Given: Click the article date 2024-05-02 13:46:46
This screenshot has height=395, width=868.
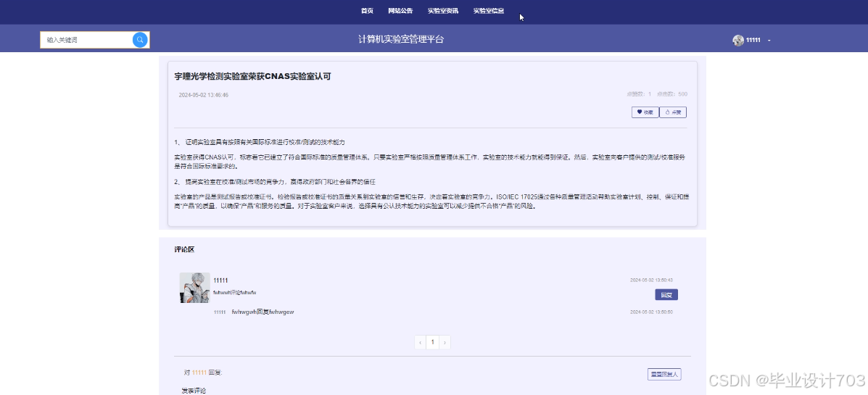Looking at the screenshot, I should [x=203, y=95].
